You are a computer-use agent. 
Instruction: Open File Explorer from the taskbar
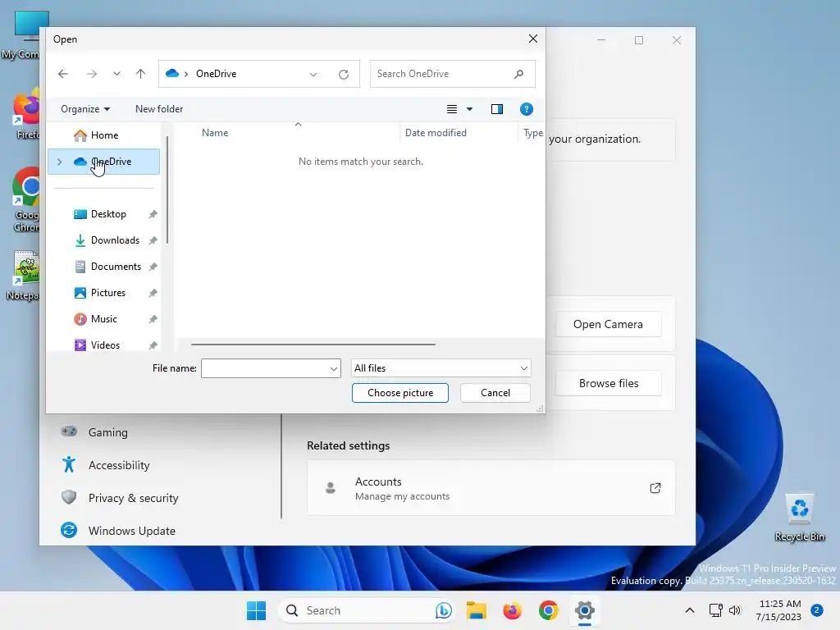point(476,610)
